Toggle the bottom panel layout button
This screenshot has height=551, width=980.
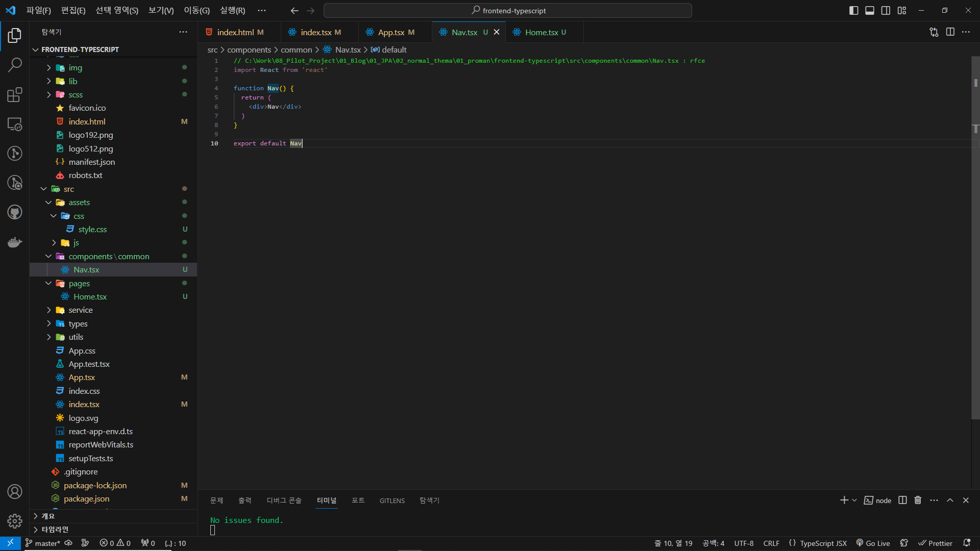coord(870,11)
